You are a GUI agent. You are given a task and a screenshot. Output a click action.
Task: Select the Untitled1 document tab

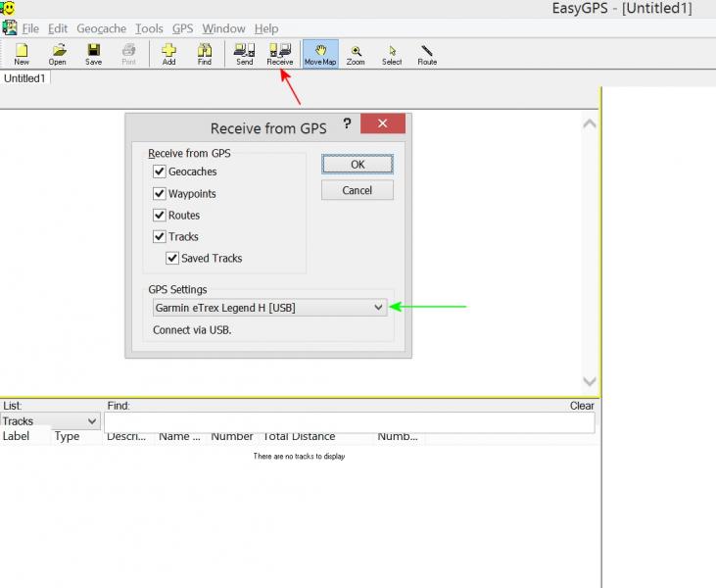[24, 78]
